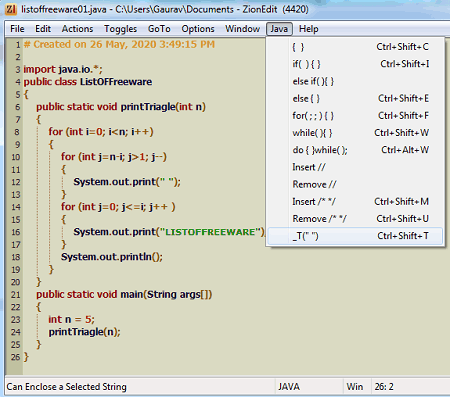Click the "LISTOFFREEWARE" string literal
Image resolution: width=450 pixels, height=397 pixels.
click(x=210, y=232)
